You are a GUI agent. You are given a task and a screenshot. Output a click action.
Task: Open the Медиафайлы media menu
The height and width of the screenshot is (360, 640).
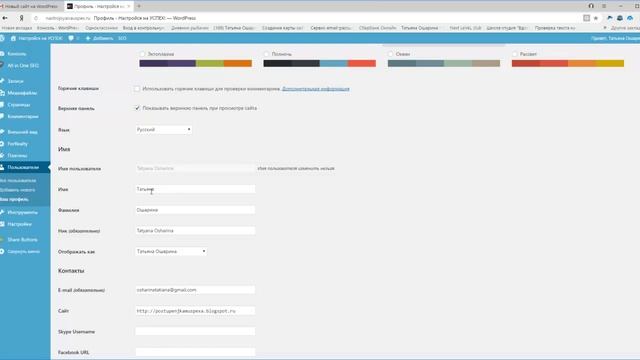click(22, 93)
